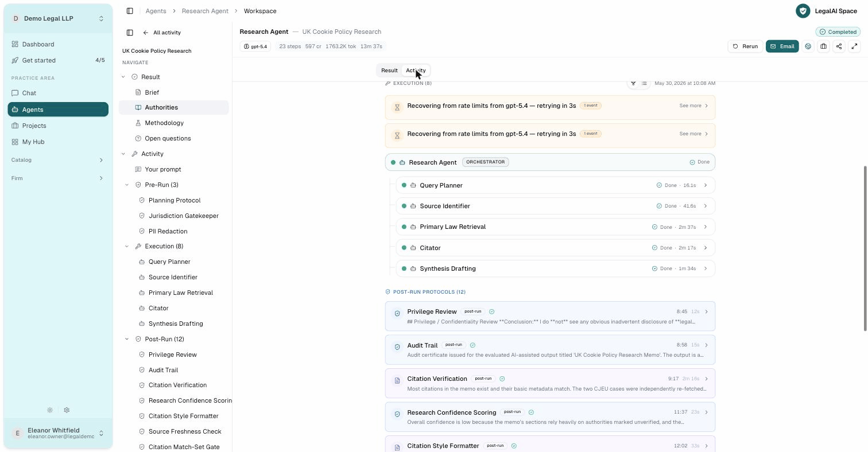
Task: Click the filter icon by the timestamp
Action: [x=633, y=83]
